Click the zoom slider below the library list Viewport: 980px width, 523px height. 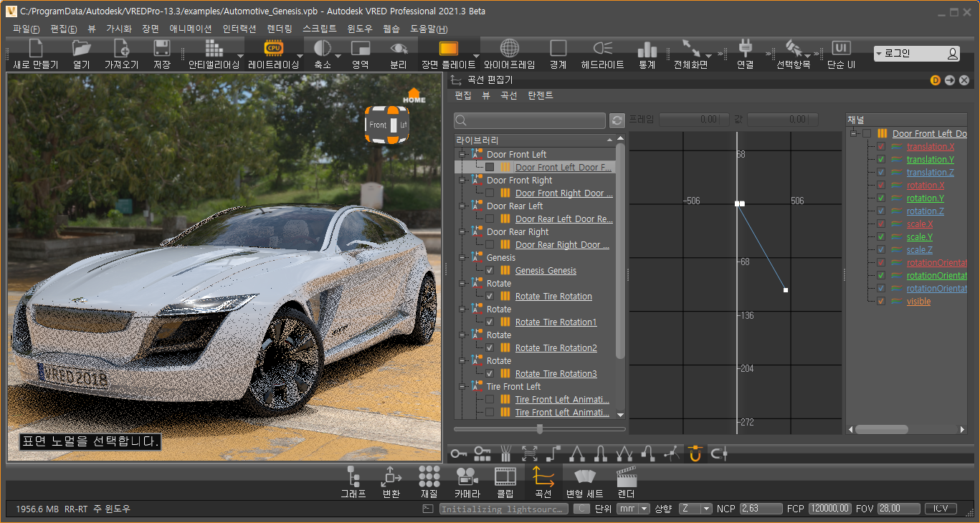coord(540,429)
